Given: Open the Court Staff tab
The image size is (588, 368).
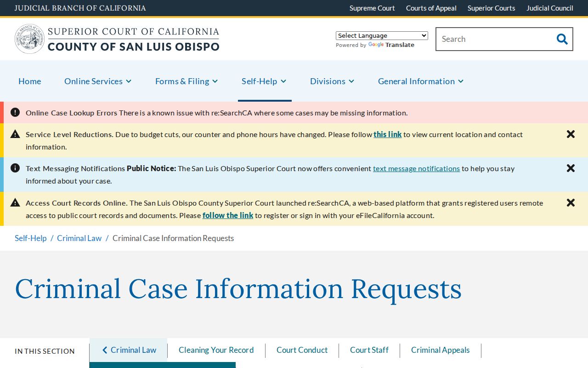Looking at the screenshot, I should click(369, 350).
